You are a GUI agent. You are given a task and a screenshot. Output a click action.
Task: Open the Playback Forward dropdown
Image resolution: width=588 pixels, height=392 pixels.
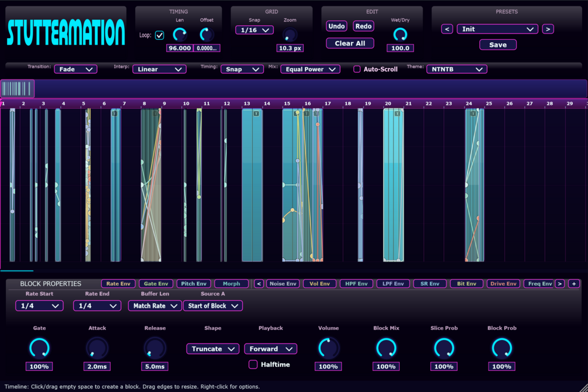click(x=271, y=349)
